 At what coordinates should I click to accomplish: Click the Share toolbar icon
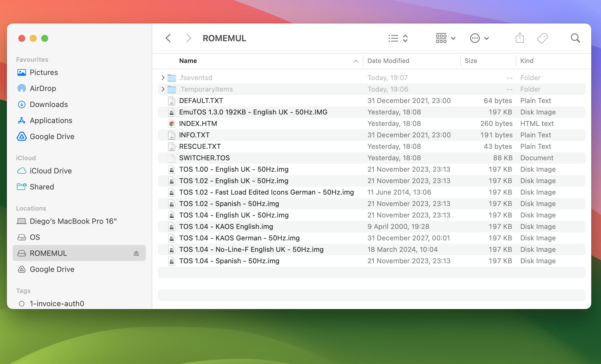coord(519,38)
